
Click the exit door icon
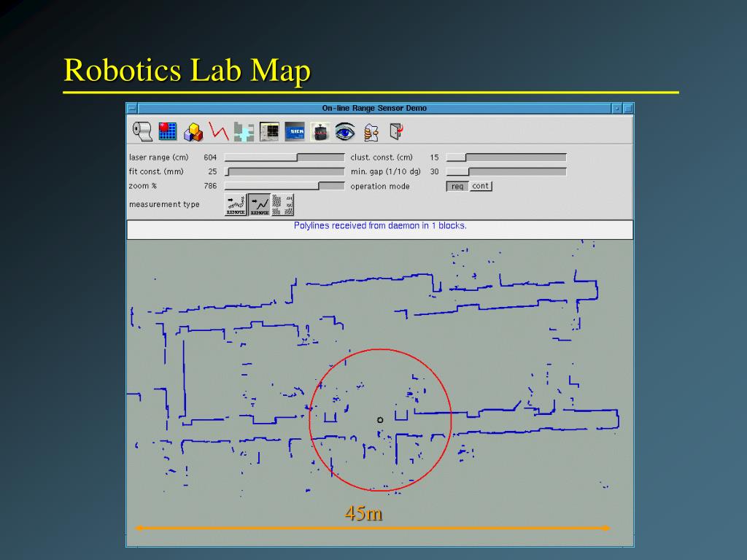396,131
